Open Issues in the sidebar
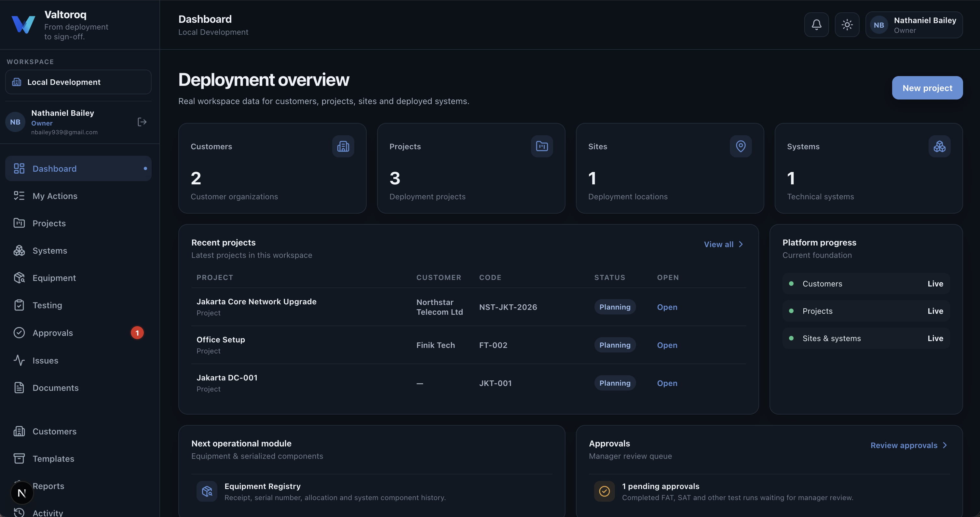Screen dimensions: 980x517 78,360
